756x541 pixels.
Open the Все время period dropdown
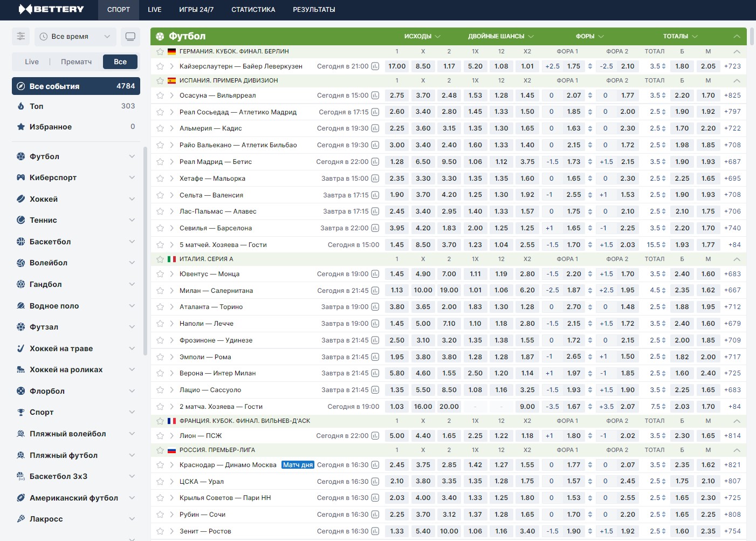(75, 36)
